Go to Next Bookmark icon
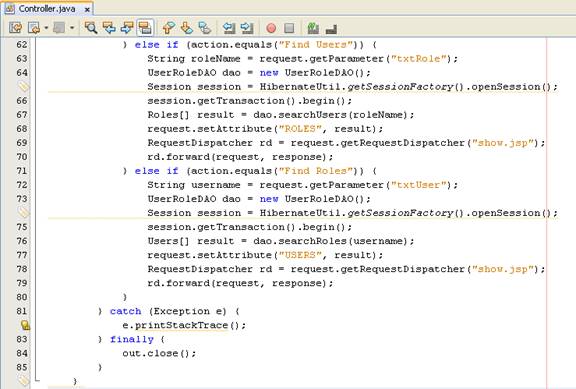 [x=187, y=28]
